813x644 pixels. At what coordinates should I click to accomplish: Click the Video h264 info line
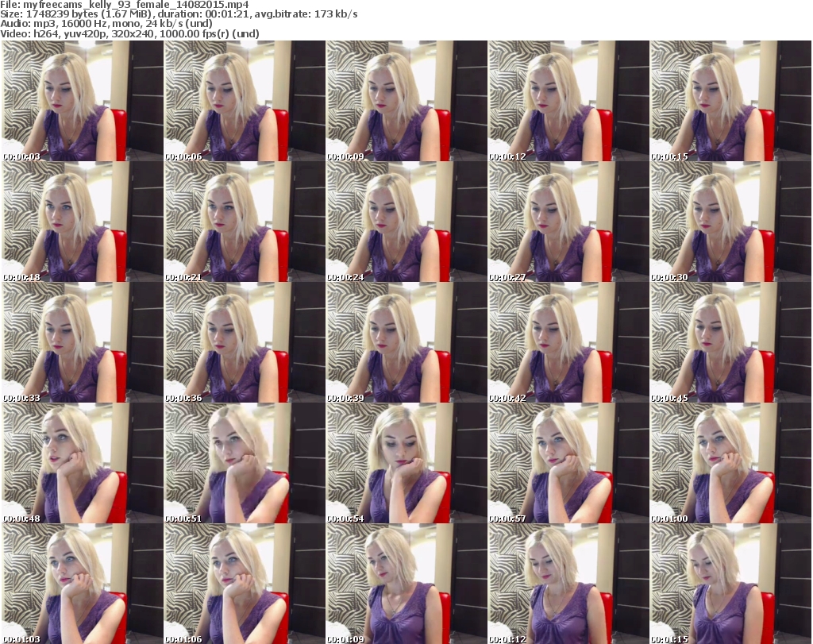click(x=129, y=33)
